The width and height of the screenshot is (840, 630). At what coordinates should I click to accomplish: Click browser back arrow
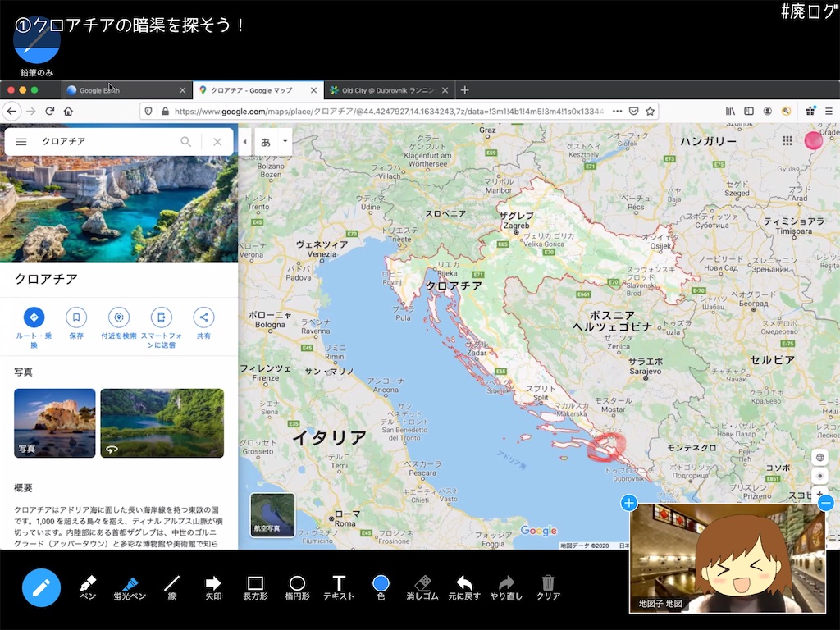click(x=11, y=111)
